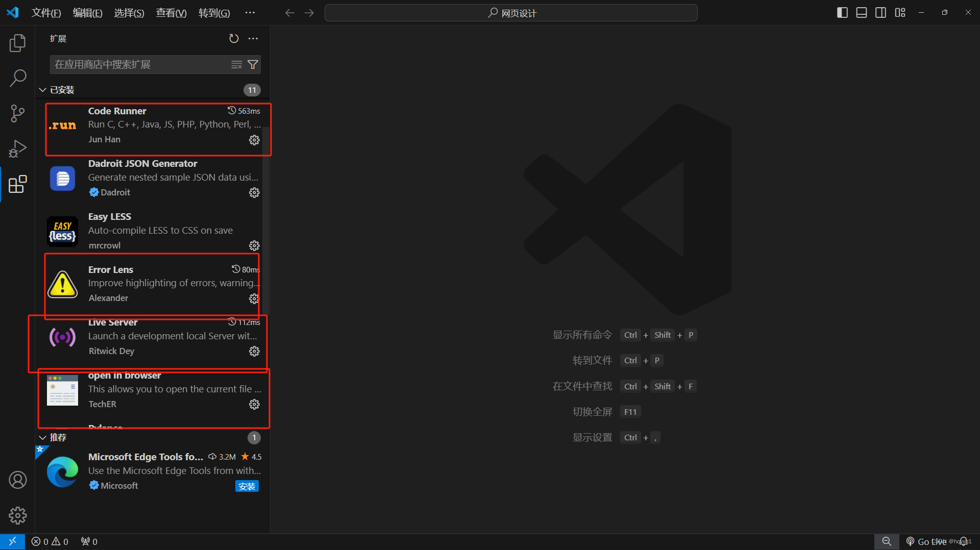Open the 文件(F) menu
Image resolution: width=980 pixels, height=550 pixels.
[x=46, y=13]
